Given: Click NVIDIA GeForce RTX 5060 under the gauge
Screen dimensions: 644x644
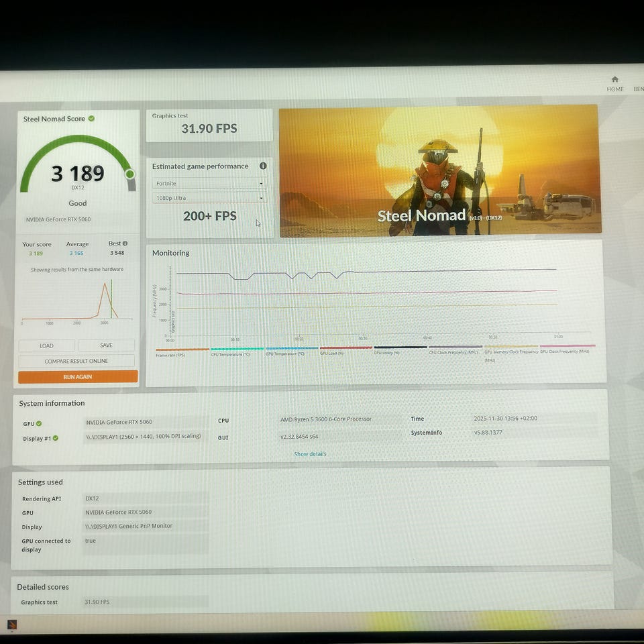Looking at the screenshot, I should [58, 219].
